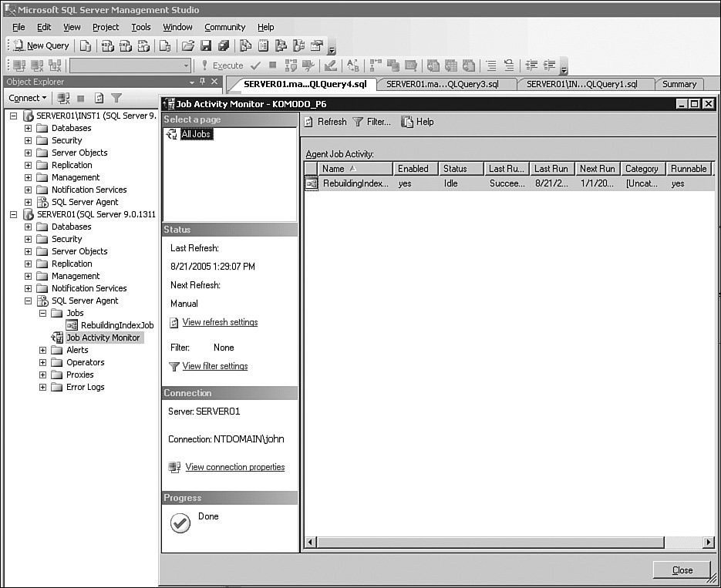The height and width of the screenshot is (588, 721).
Task: Click Disconnect icon in Object Explorer toolbar
Action: [63, 98]
